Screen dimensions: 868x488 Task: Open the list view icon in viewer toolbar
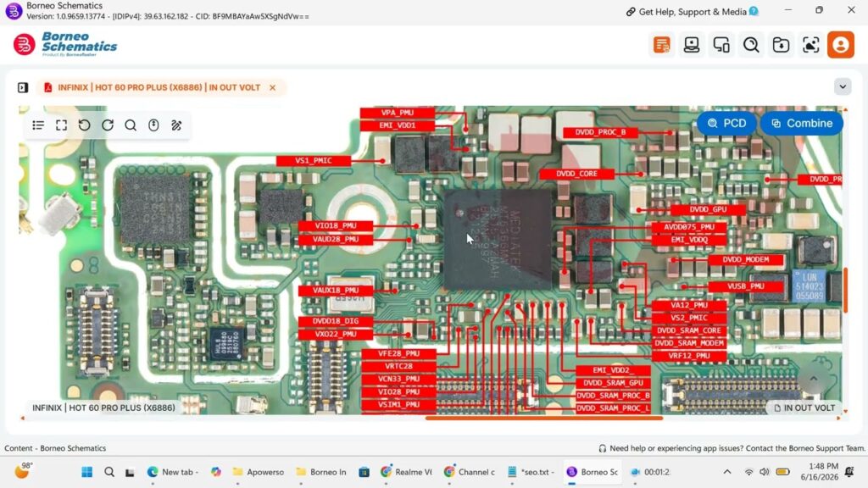38,125
